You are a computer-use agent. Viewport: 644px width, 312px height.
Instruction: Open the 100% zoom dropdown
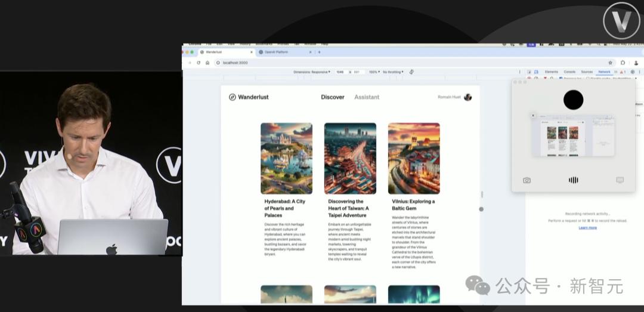(374, 72)
